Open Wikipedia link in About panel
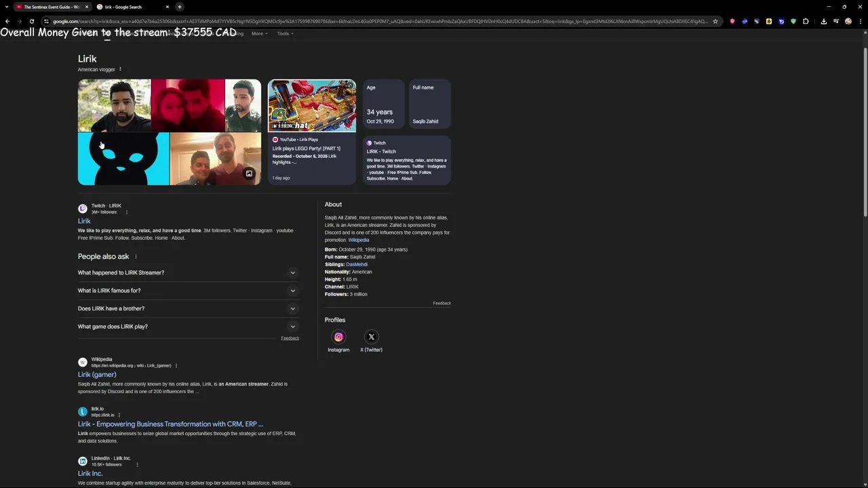Viewport: 868px width, 488px height. (359, 240)
